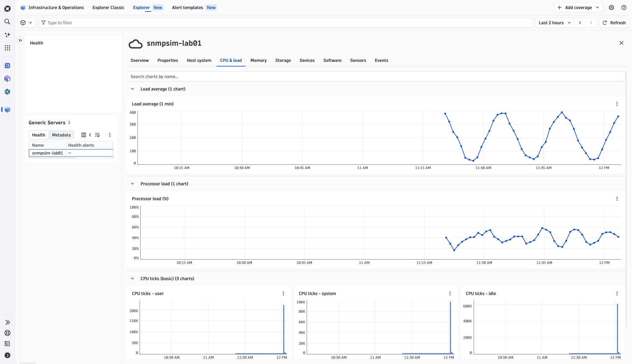Open the user avatar J menu
Image resolution: width=632 pixels, height=364 pixels.
coord(7,355)
